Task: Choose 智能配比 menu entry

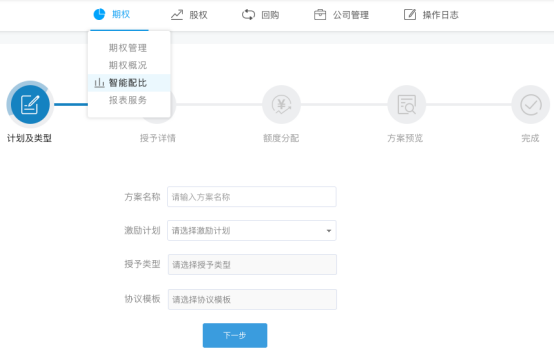Action: click(x=129, y=83)
